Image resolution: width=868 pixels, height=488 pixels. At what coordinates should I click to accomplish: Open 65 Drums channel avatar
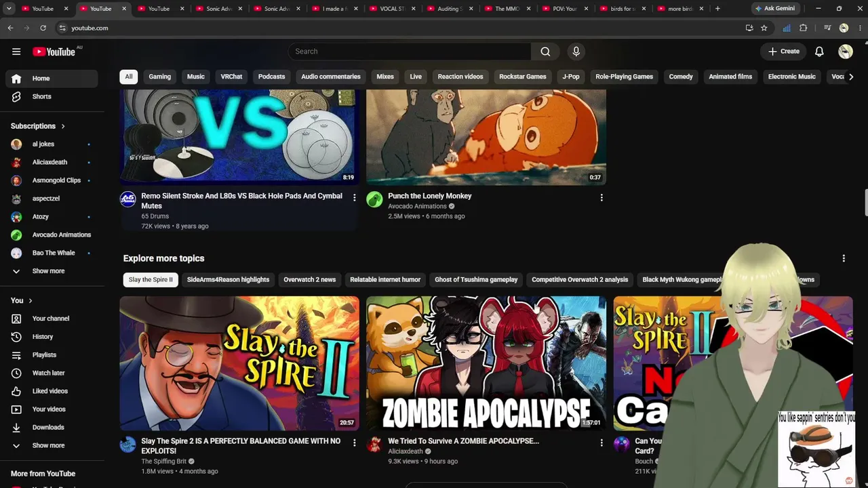click(128, 199)
